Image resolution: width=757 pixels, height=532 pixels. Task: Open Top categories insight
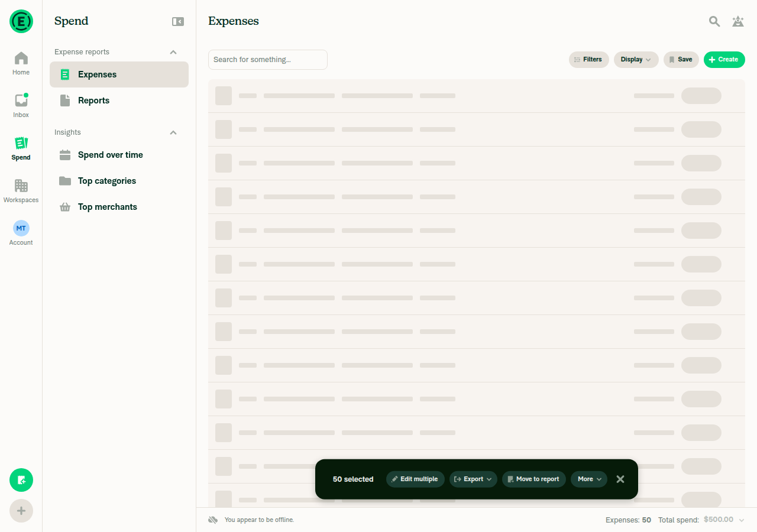119,181
